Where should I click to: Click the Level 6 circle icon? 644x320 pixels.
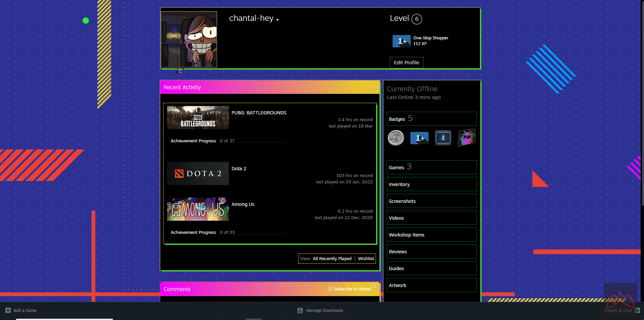[417, 19]
